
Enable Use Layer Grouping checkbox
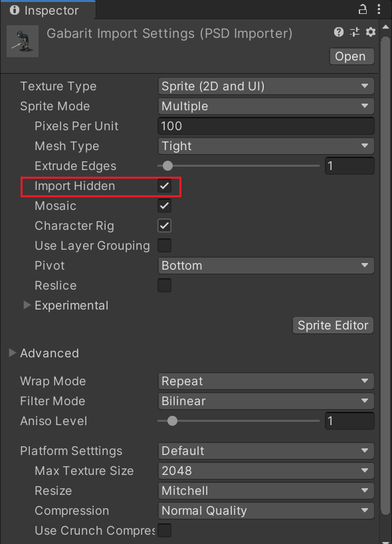(164, 246)
